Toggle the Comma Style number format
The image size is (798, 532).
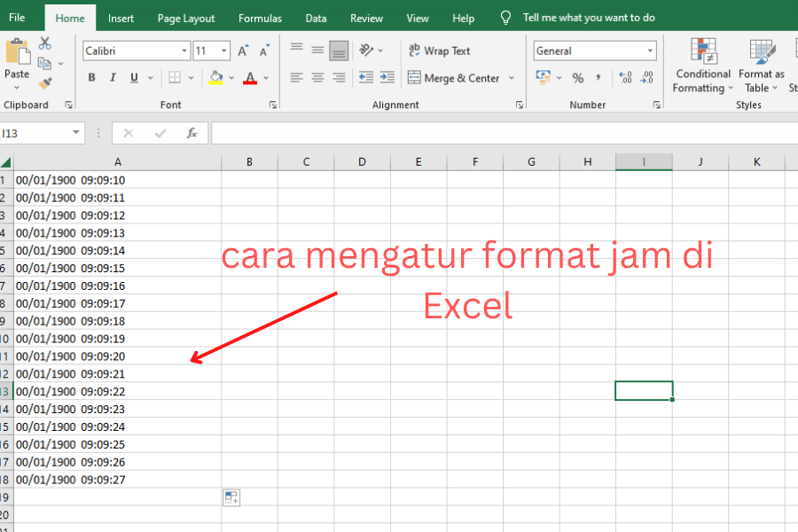point(598,78)
